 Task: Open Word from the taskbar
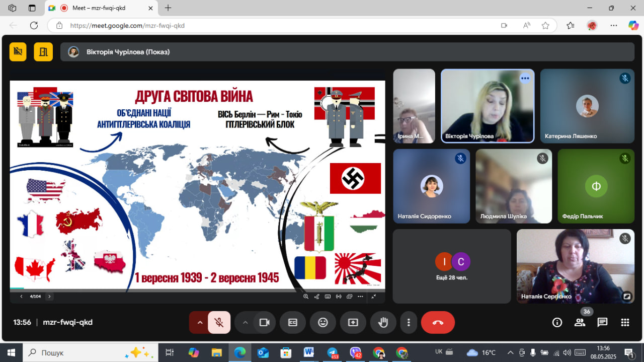tap(308, 352)
